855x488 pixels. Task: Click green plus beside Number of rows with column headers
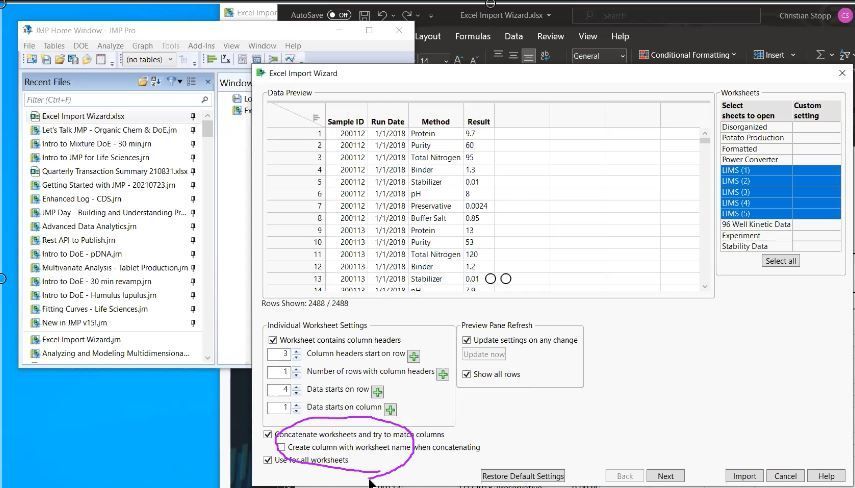443,375
